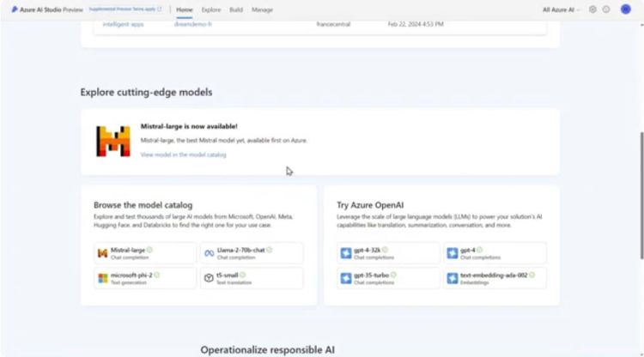The height and width of the screenshot is (357, 644).
Task: Click the gpt-4 OpenAI icon
Action: click(x=453, y=253)
